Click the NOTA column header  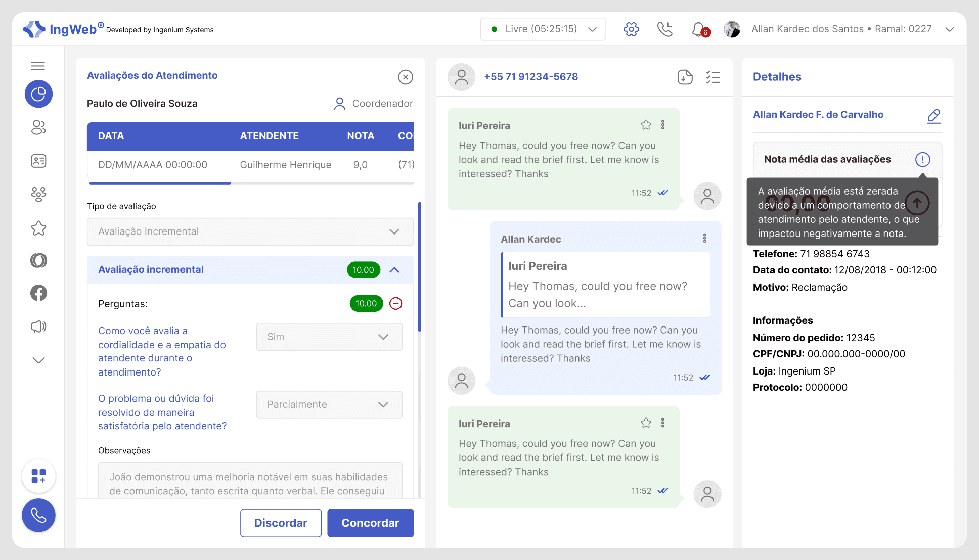pyautogui.click(x=361, y=136)
